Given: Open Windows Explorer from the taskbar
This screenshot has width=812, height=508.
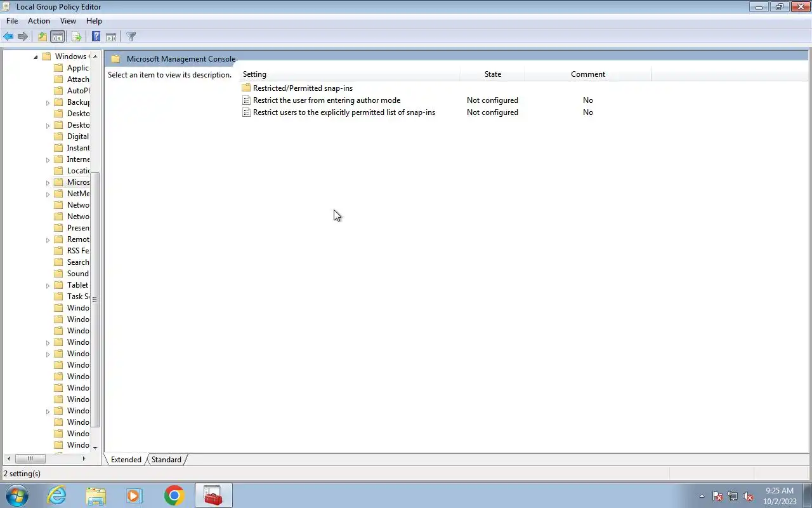Looking at the screenshot, I should (96, 496).
